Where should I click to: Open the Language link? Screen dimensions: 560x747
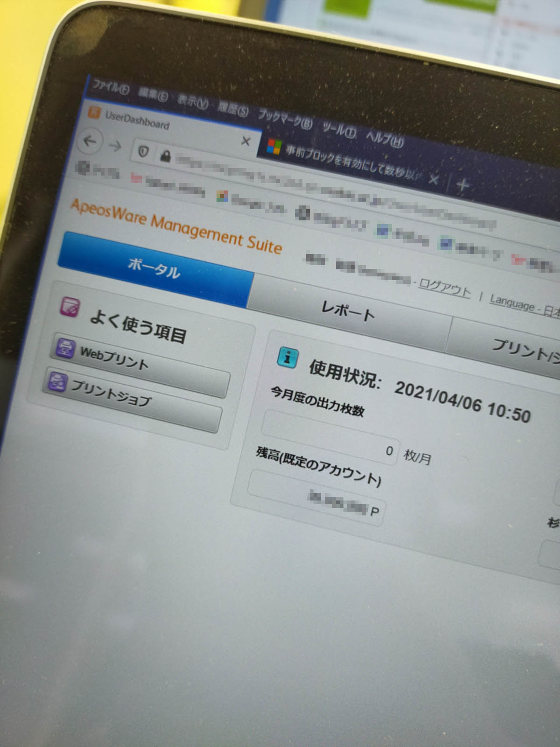(525, 306)
